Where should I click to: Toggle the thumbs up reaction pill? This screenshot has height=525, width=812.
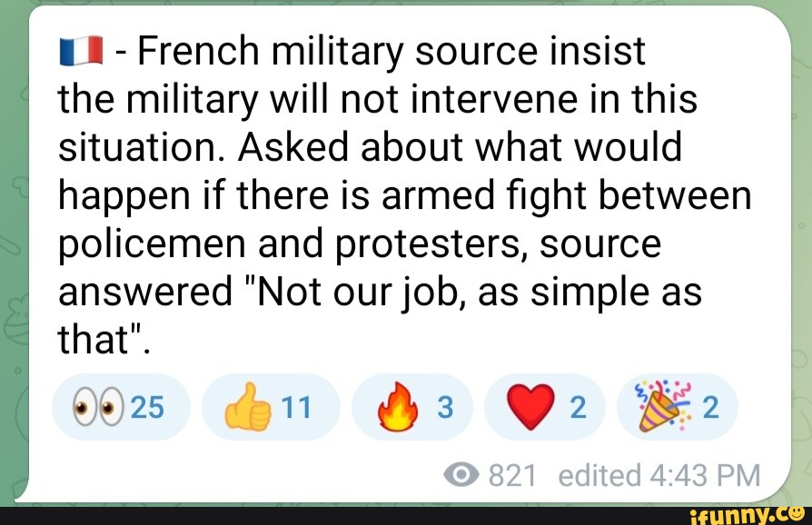coord(271,407)
